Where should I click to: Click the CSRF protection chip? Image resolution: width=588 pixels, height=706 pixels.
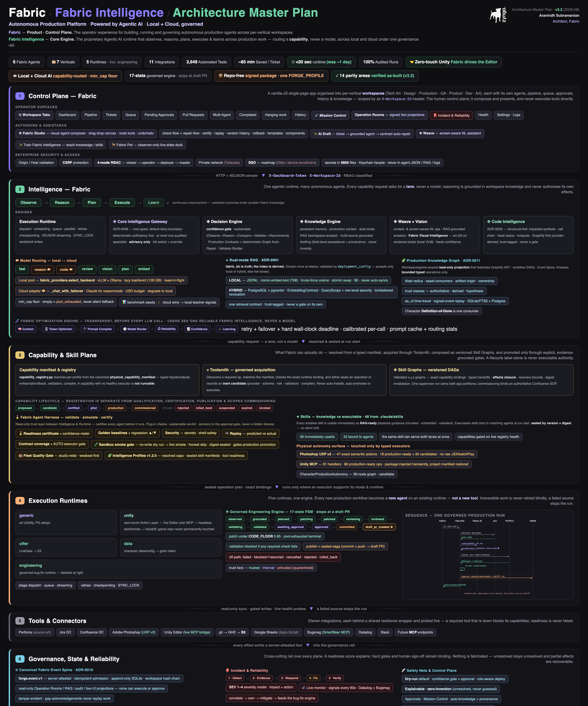coord(76,163)
